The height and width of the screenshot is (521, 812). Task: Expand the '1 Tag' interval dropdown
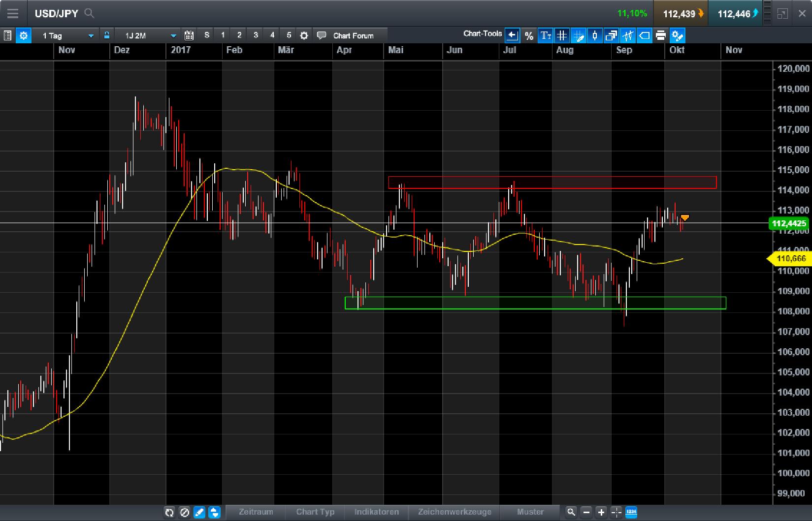point(91,35)
